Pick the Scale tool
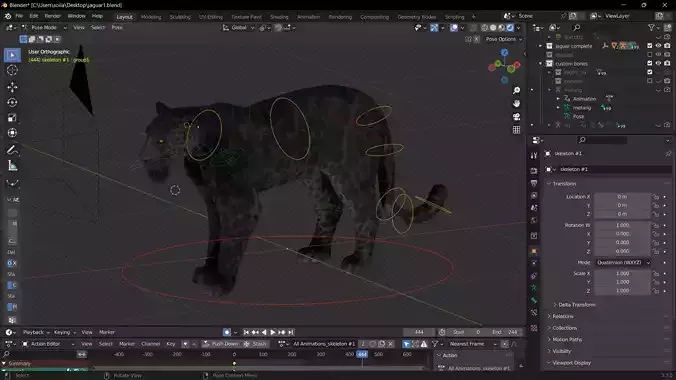The width and height of the screenshot is (676, 380). coord(12,118)
